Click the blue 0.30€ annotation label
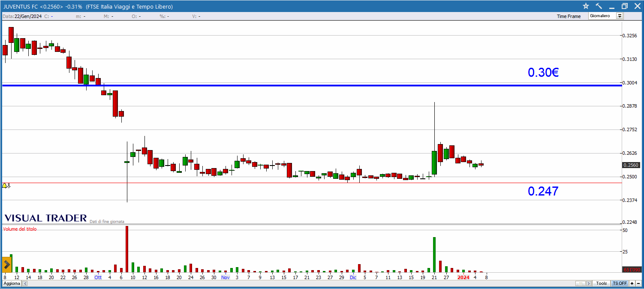This screenshot has height=289, width=644. click(x=543, y=72)
